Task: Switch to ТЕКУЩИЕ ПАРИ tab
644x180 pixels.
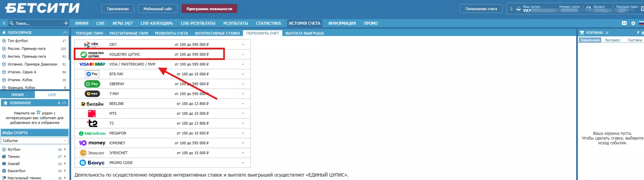Action: click(x=89, y=33)
